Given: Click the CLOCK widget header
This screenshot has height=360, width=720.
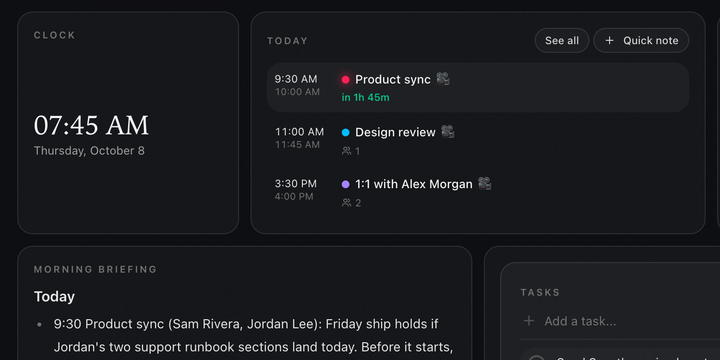Looking at the screenshot, I should [54, 35].
